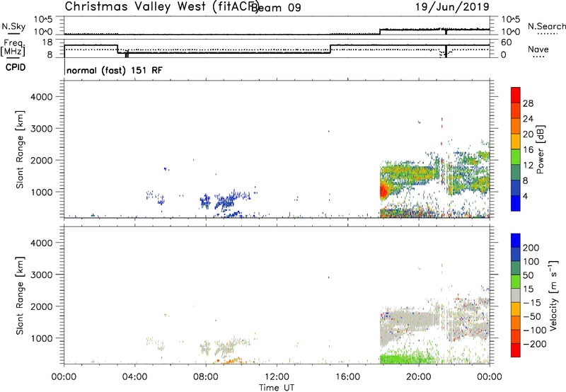The height and width of the screenshot is (392, 566).
Task: Click the frequency step at 15:00 in Freq panel
Action: pyautogui.click(x=330, y=49)
